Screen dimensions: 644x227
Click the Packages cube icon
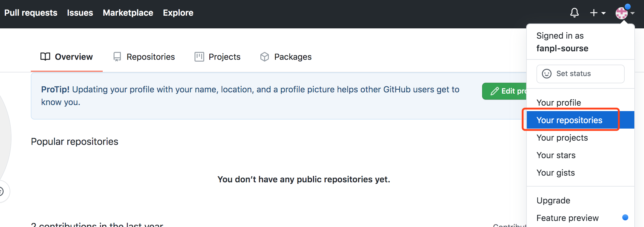click(x=265, y=57)
